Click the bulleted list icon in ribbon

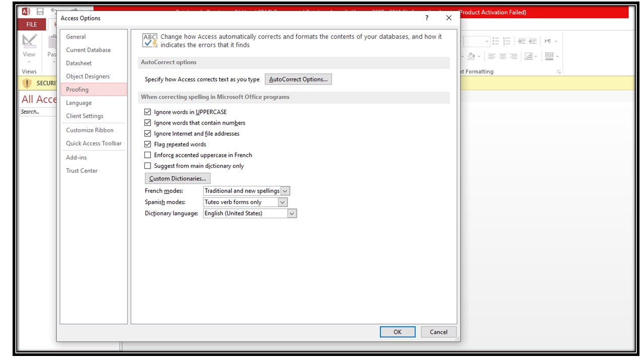pos(496,41)
